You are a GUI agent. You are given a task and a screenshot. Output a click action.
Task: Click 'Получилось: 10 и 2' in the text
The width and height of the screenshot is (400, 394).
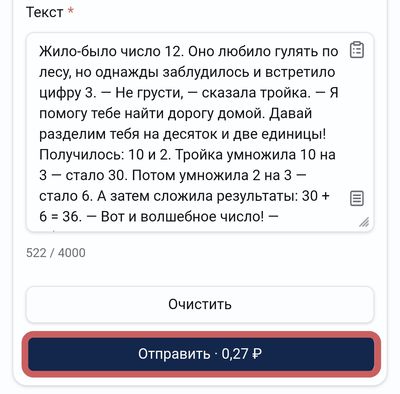tap(105, 155)
